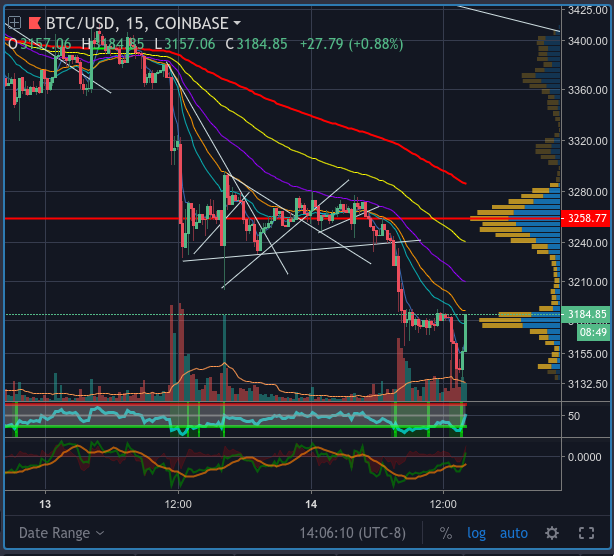Click the red Coinbase flag icon

coord(35,23)
